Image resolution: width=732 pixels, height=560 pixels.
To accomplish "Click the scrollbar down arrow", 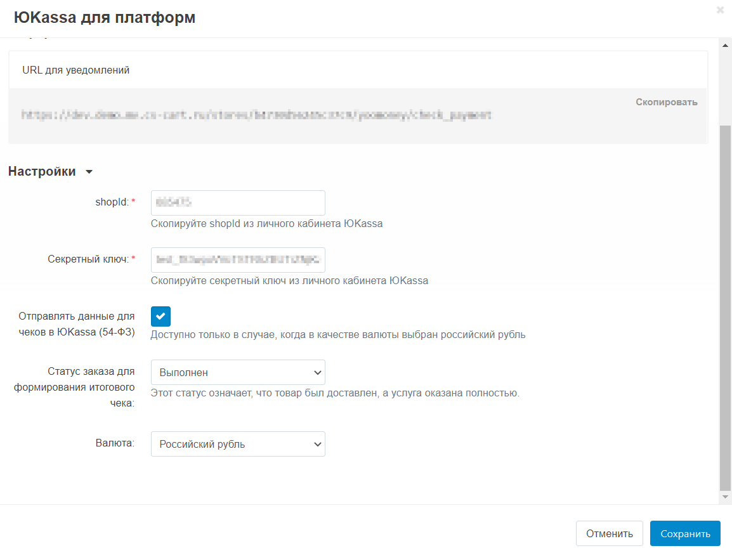I will [x=726, y=497].
